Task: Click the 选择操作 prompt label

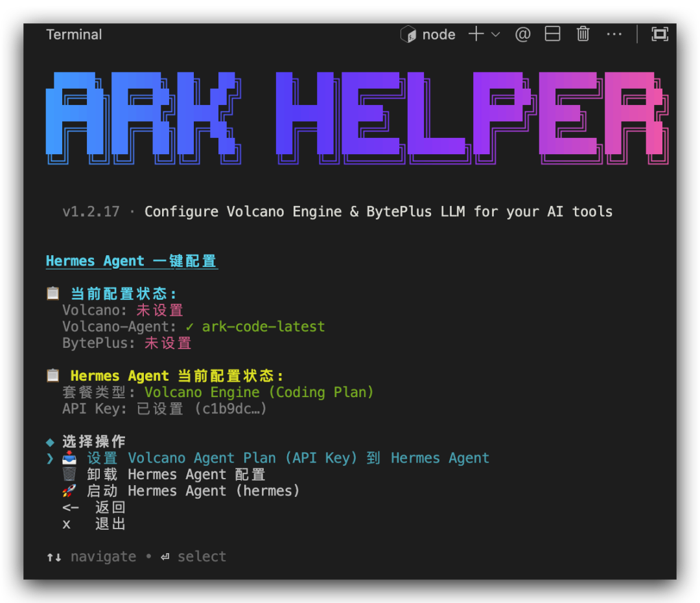Action: [94, 442]
